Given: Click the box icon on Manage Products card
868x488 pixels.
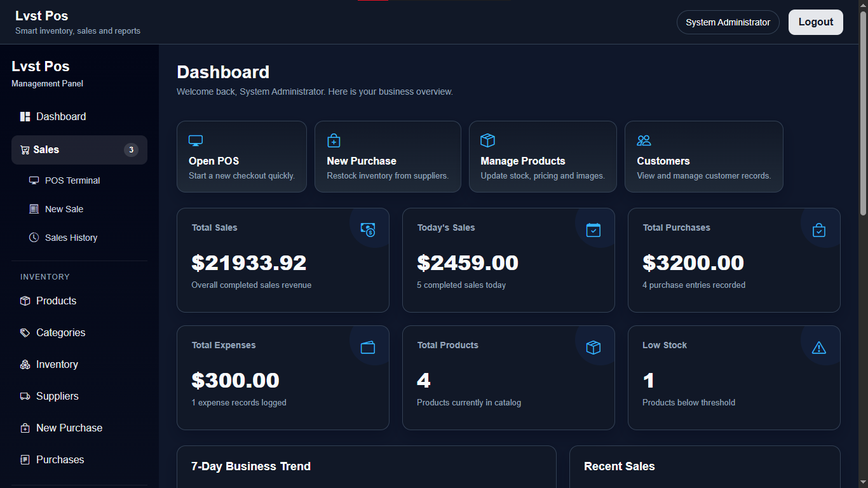Looking at the screenshot, I should click(487, 140).
